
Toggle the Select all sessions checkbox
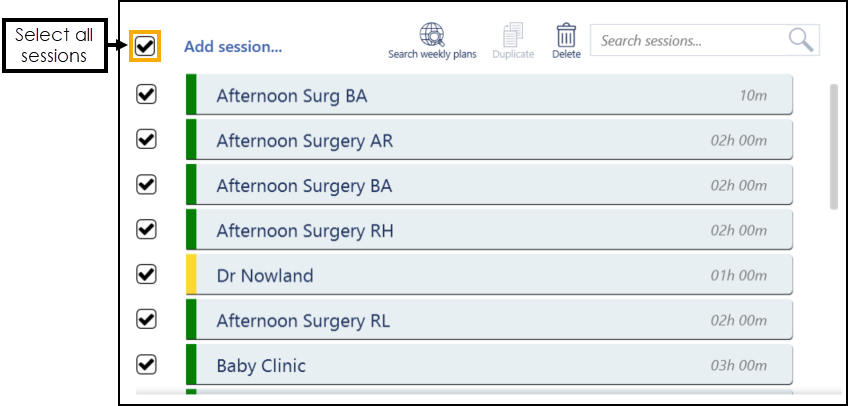146,46
